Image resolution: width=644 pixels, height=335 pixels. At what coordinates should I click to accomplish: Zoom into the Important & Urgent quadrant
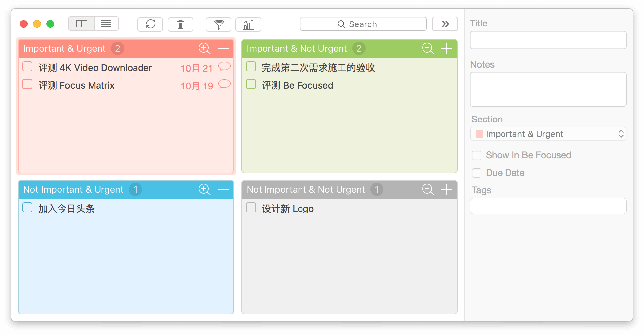pos(204,48)
